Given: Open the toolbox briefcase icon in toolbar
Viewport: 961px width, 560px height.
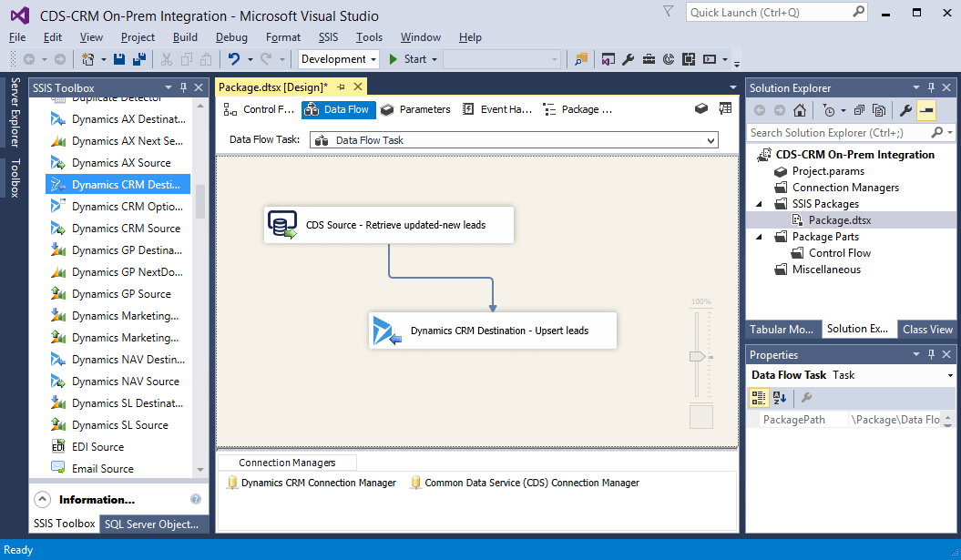Looking at the screenshot, I should [x=649, y=59].
